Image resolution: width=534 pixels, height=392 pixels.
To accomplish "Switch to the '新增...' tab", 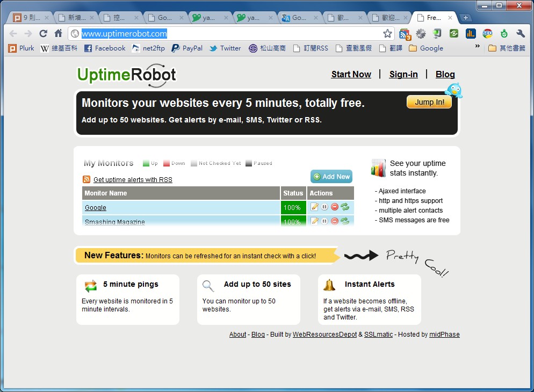I will pos(76,18).
